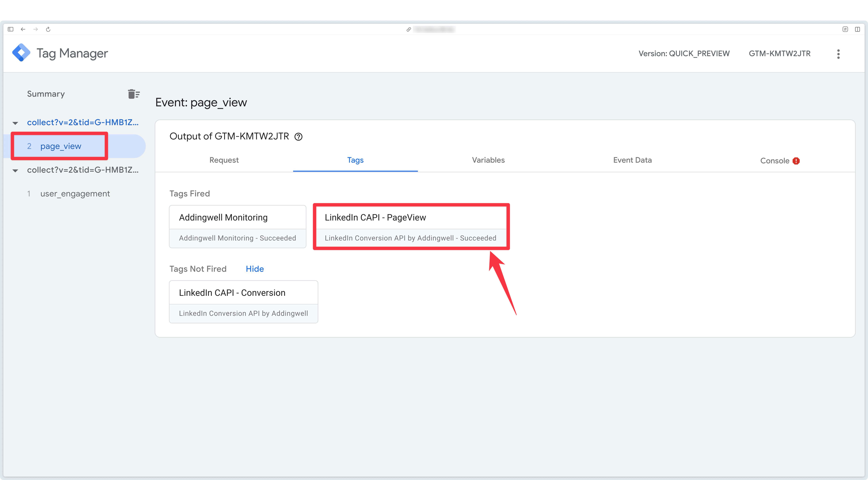Click 'LinkedIn Conversion API by Addingwell - Succeeded' text
The width and height of the screenshot is (868, 480).
pyautogui.click(x=410, y=238)
